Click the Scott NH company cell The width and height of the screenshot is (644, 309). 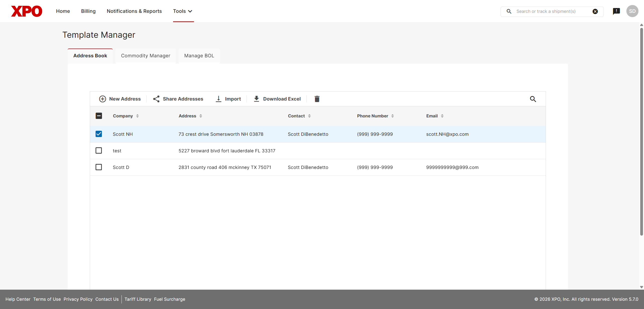(x=123, y=134)
